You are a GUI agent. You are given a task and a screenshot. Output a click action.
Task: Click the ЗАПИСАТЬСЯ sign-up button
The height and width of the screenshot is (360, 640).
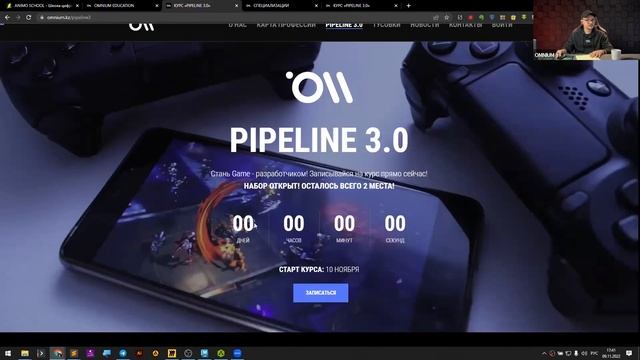click(x=321, y=293)
